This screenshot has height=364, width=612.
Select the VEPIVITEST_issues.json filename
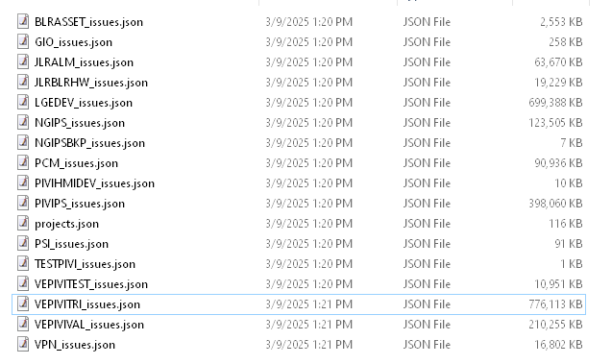[x=91, y=284]
